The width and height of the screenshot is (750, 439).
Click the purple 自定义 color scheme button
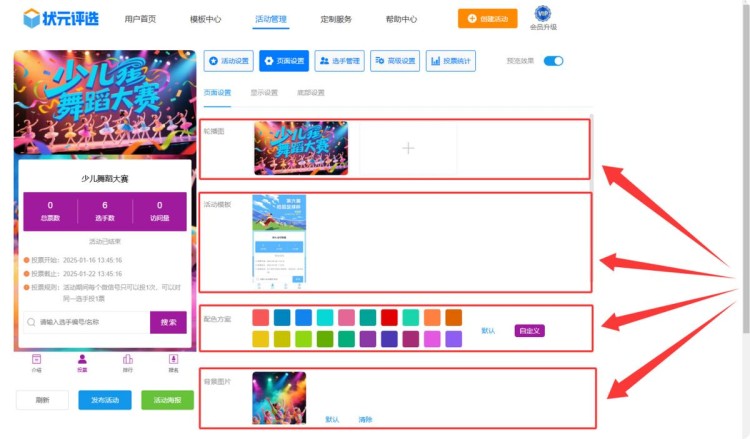(x=529, y=330)
